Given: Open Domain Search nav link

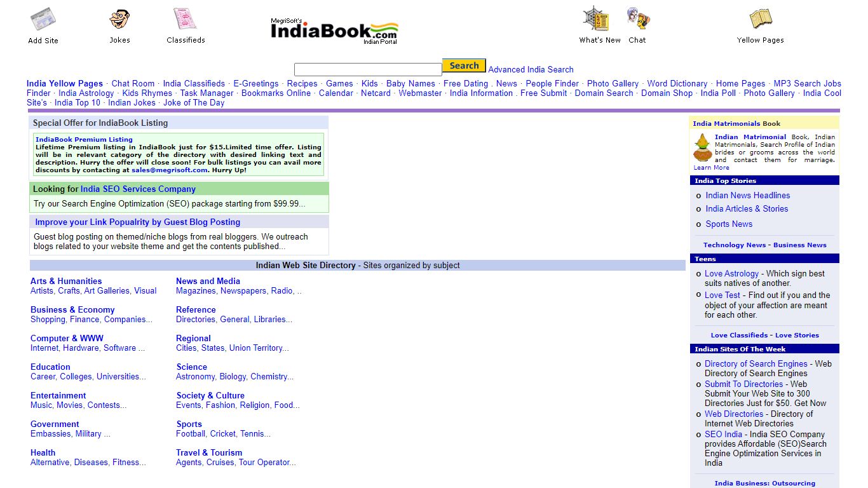Looking at the screenshot, I should point(604,93).
